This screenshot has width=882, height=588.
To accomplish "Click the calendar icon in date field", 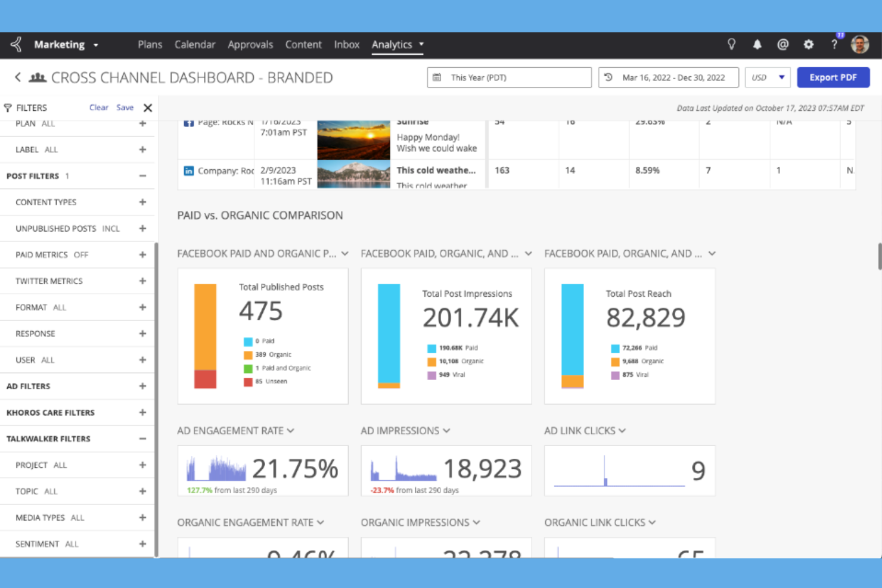I will tap(437, 77).
